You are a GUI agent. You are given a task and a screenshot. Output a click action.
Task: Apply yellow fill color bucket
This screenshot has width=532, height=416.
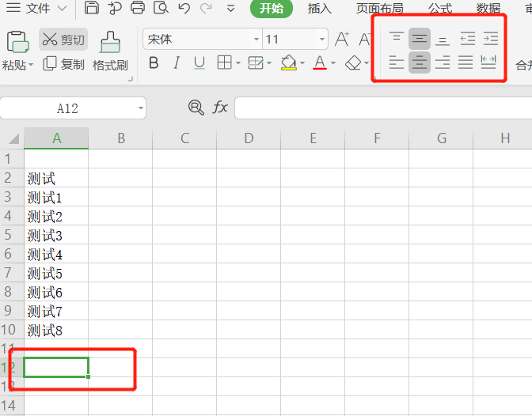click(289, 62)
